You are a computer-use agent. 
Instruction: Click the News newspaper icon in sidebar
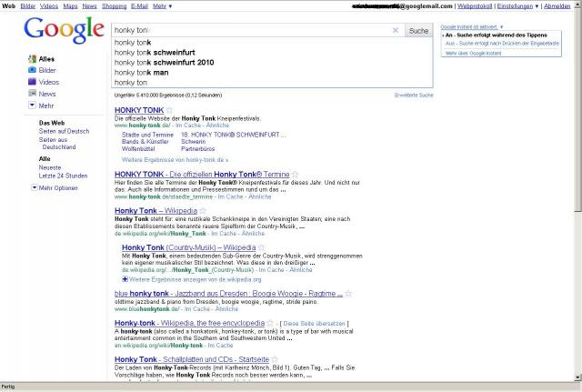pos(33,94)
